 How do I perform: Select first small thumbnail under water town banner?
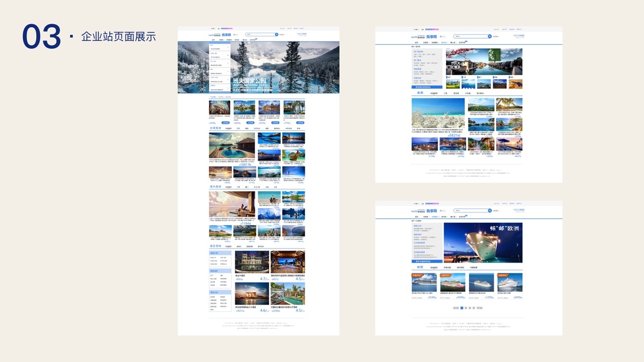453,84
